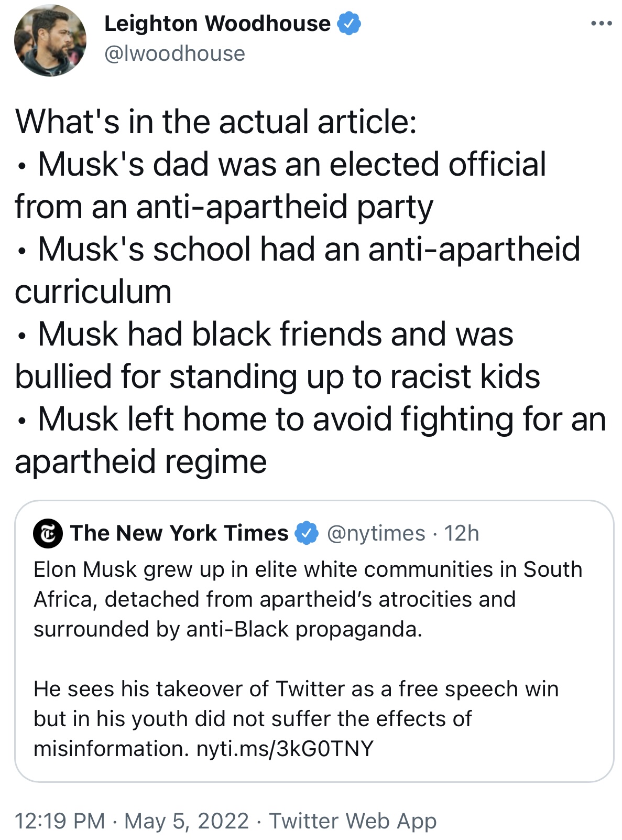The width and height of the screenshot is (622, 840).
Task: Click the 'What's in the actual article' line
Action: click(216, 122)
